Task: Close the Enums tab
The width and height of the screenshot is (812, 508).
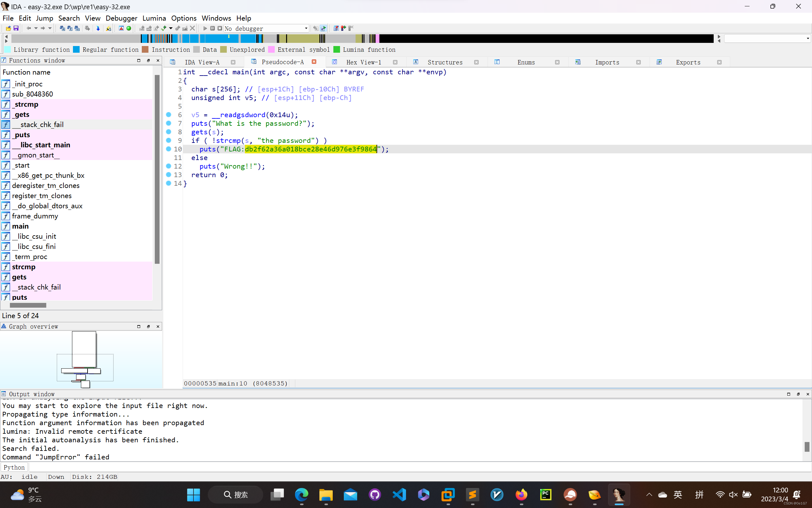Action: [x=557, y=62]
